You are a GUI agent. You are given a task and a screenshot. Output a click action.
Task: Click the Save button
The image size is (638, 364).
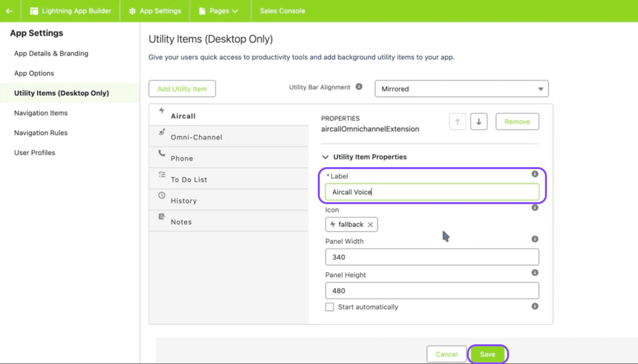coord(488,354)
